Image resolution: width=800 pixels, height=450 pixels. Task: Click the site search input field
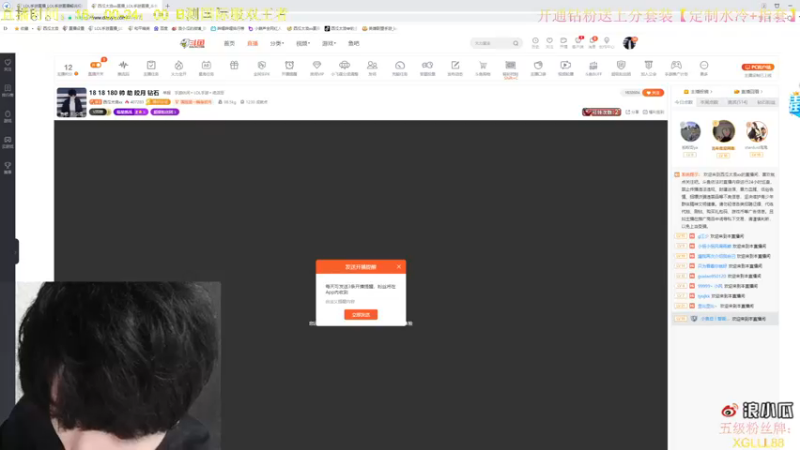(x=491, y=43)
